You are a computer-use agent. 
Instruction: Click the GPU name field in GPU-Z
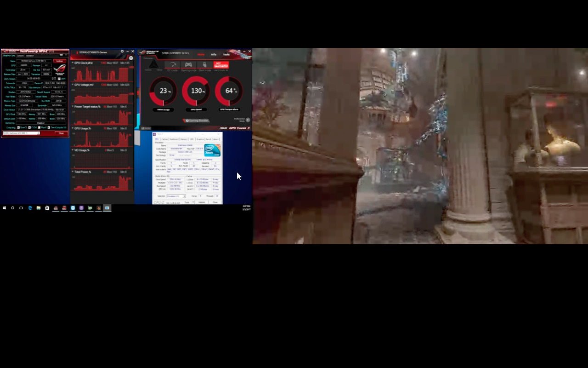(34, 61)
